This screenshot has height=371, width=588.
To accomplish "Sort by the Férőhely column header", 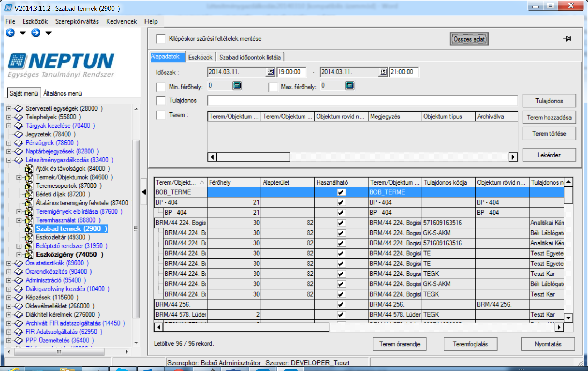I will (234, 182).
